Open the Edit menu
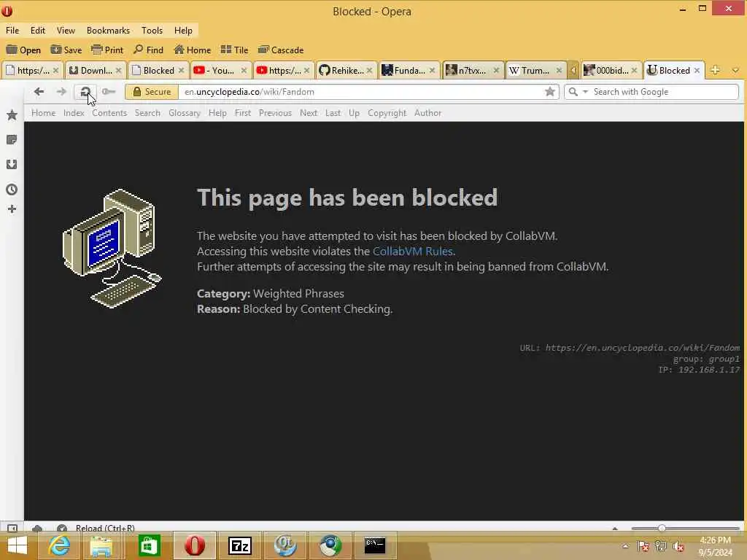The image size is (747, 560). [38, 31]
